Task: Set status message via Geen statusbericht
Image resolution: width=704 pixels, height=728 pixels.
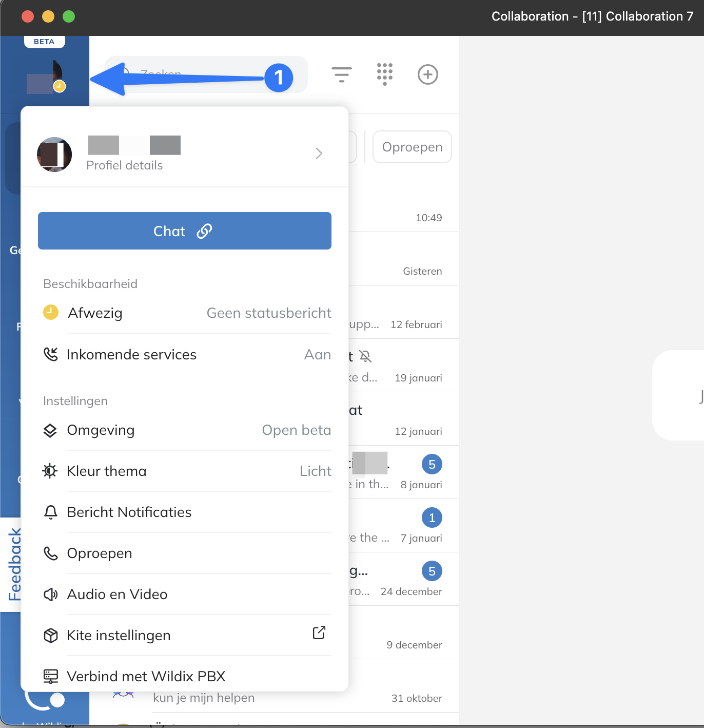Action: tap(268, 313)
